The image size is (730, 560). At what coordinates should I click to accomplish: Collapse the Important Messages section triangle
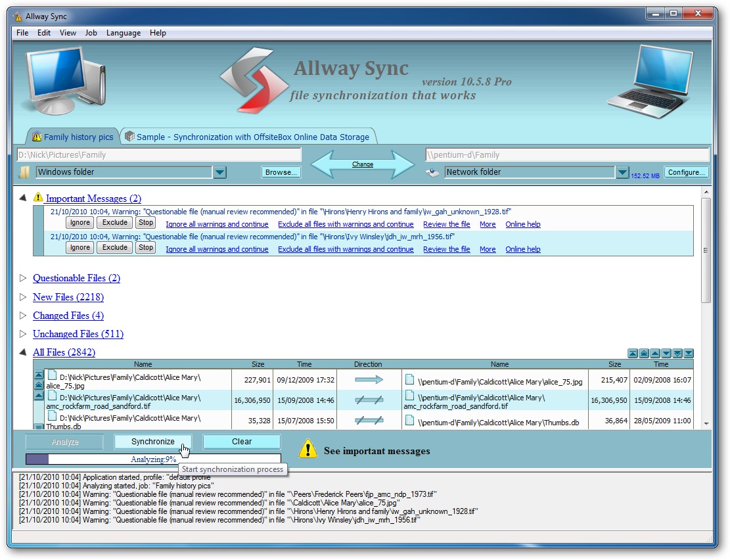tap(24, 198)
